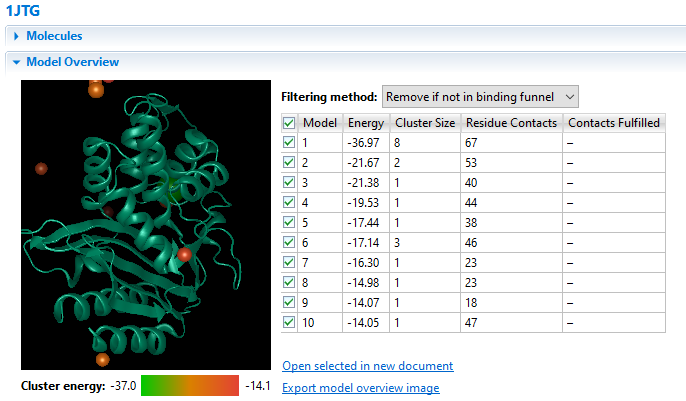Viewport: 686px width, 401px height.
Task: Select the red cluster sphere near the beta sheet
Action: (184, 254)
